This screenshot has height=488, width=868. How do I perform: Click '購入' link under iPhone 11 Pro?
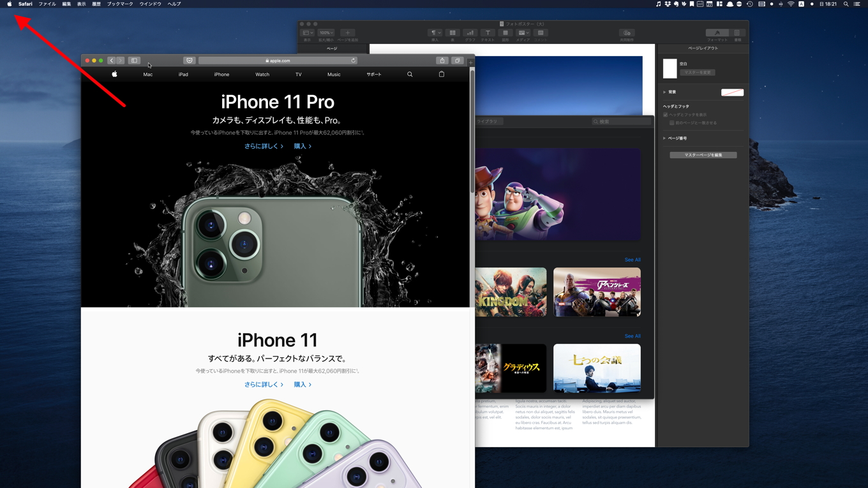tap(303, 146)
